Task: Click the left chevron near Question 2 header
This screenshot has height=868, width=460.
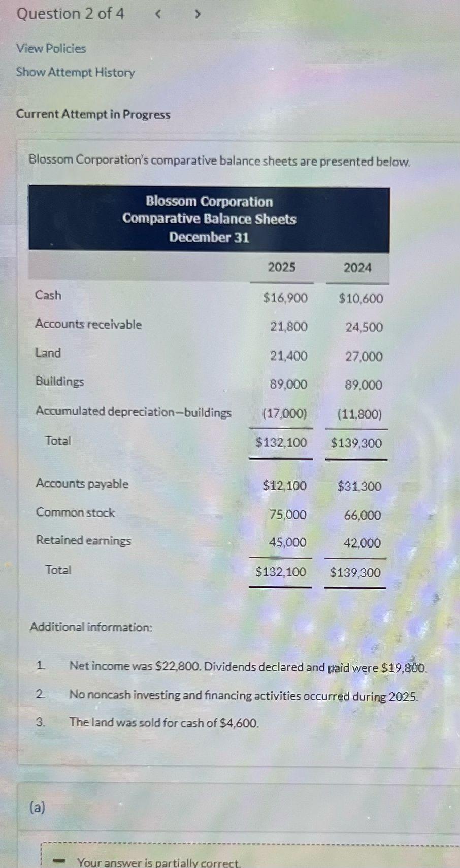Action: point(158,14)
